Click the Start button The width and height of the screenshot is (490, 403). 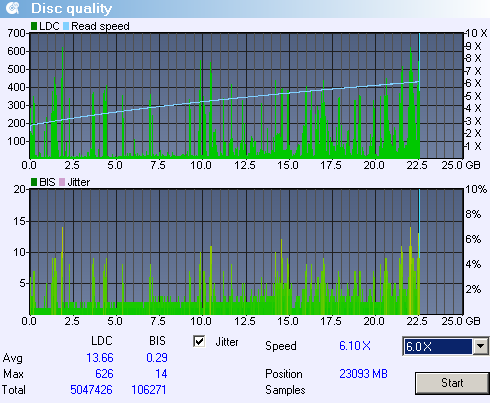[452, 383]
